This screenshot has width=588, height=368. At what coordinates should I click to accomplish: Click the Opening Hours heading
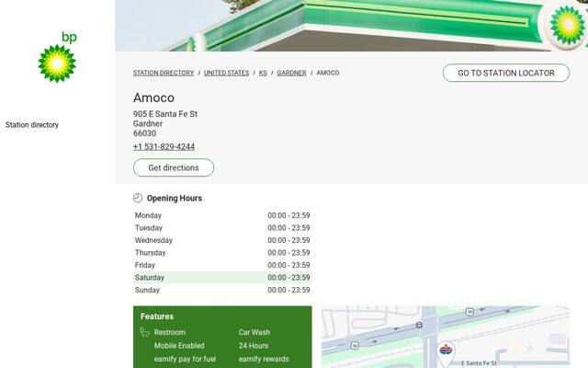click(x=175, y=199)
